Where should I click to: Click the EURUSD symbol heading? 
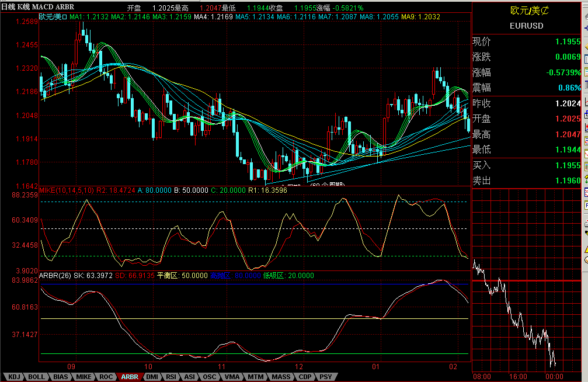(527, 26)
